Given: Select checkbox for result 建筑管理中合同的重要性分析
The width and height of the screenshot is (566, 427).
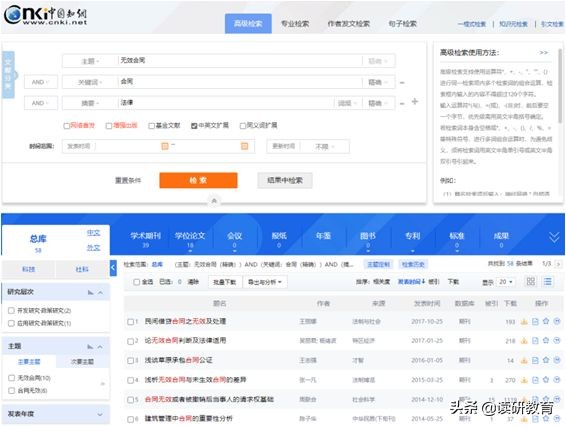Looking at the screenshot, I should point(130,419).
